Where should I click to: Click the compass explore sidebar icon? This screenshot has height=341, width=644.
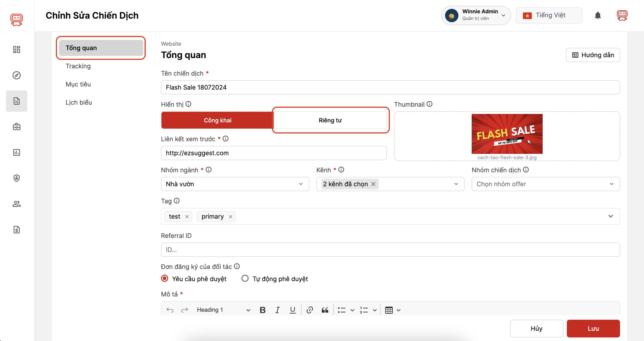[17, 75]
